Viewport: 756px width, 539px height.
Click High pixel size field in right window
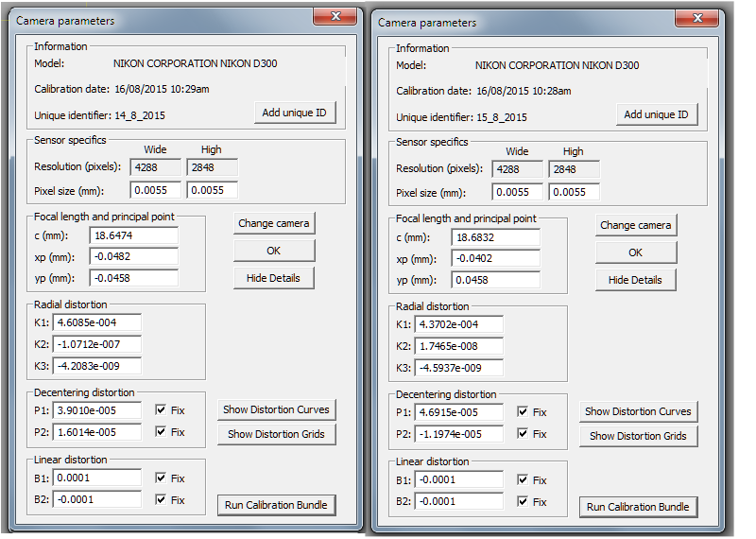(575, 192)
